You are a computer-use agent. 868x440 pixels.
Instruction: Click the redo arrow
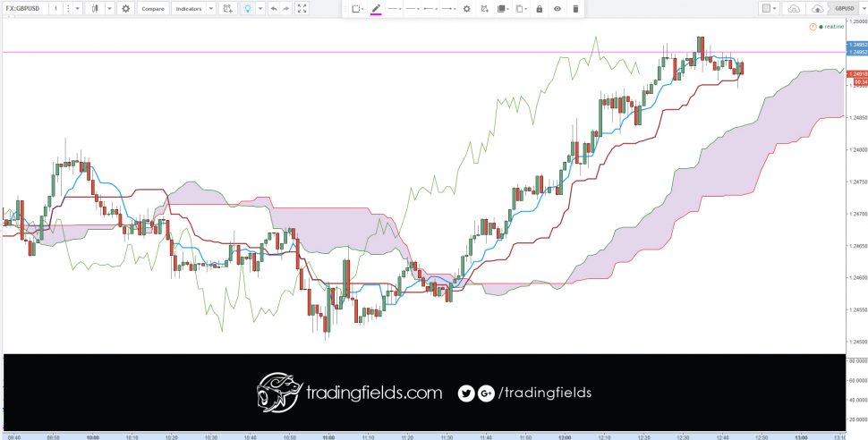point(285,8)
